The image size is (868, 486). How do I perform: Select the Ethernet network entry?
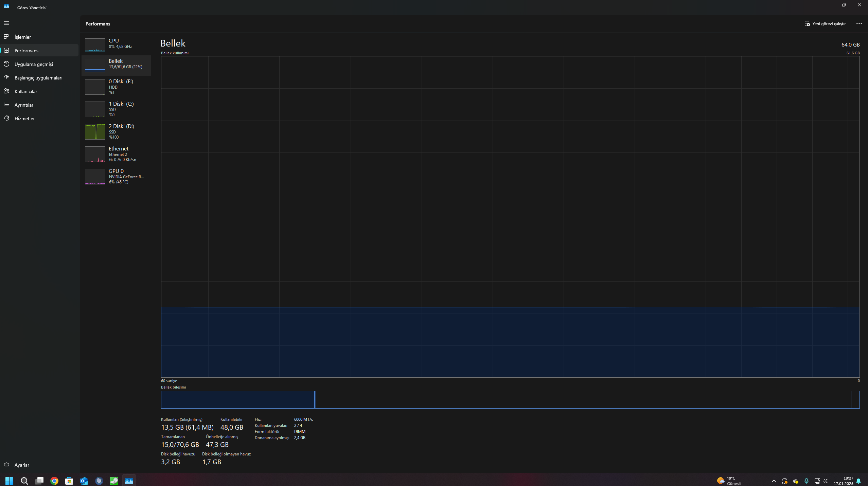coord(116,154)
